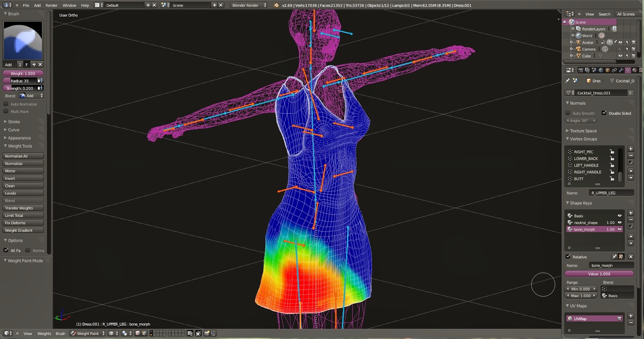This screenshot has width=644, height=339.
Task: Remove the selected shape key with minus
Action: coord(631,220)
